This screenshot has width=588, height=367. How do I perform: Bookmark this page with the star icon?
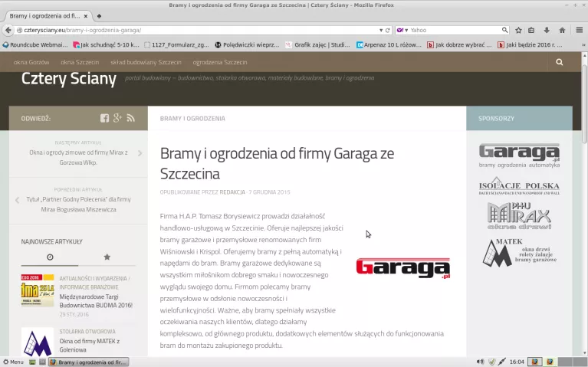tap(518, 30)
